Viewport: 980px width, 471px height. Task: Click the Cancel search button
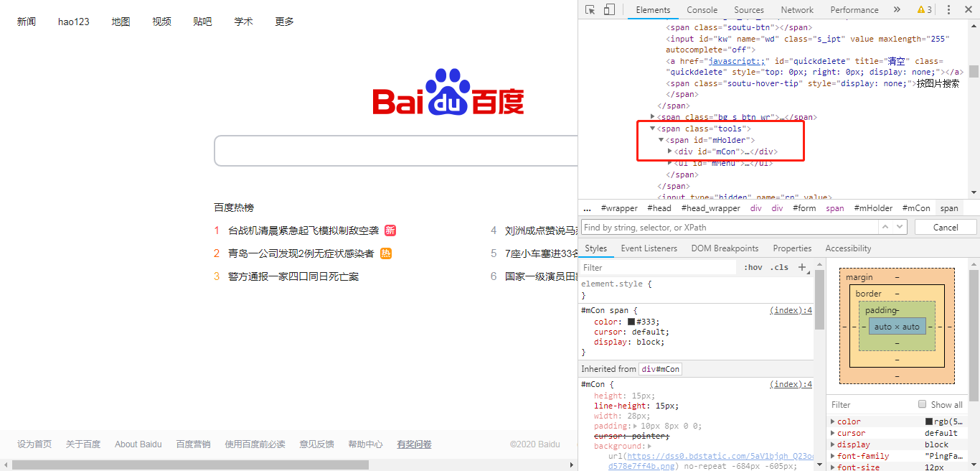coord(945,226)
